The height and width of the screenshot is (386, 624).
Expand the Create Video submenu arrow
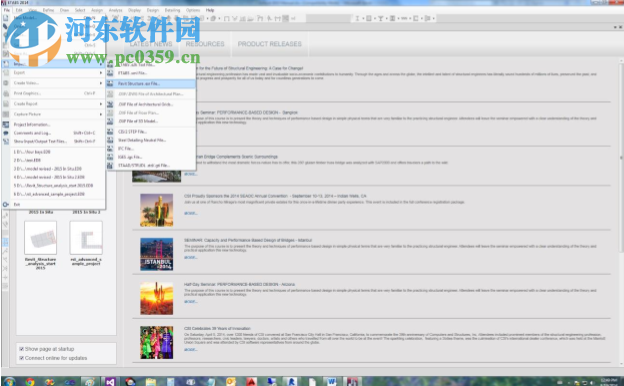101,83
